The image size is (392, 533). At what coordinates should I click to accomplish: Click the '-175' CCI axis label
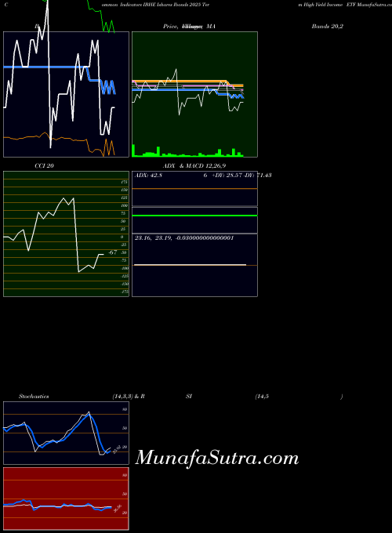tap(125, 292)
